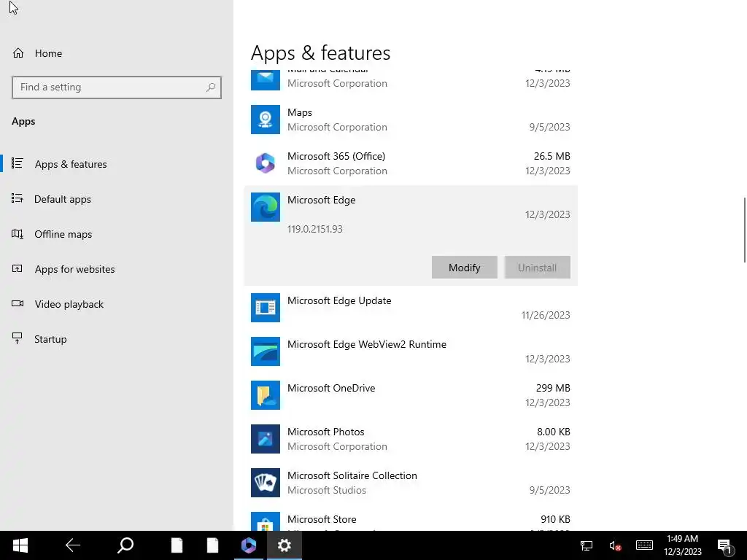Go to Apps & features section
The width and height of the screenshot is (747, 560).
(71, 164)
